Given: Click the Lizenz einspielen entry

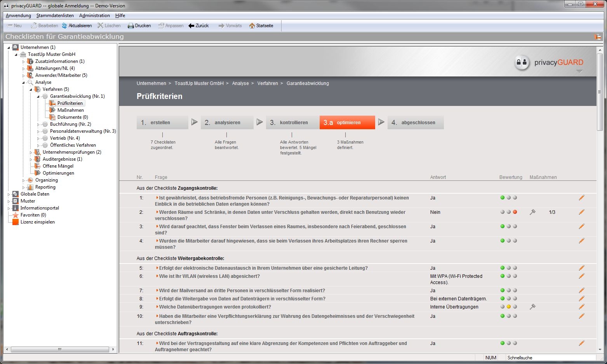Looking at the screenshot, I should (x=38, y=222).
